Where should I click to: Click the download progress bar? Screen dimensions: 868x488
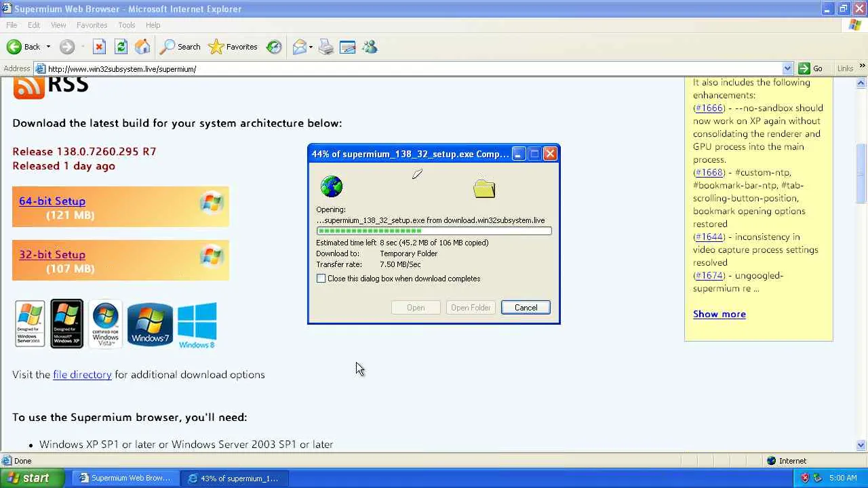pyautogui.click(x=434, y=231)
